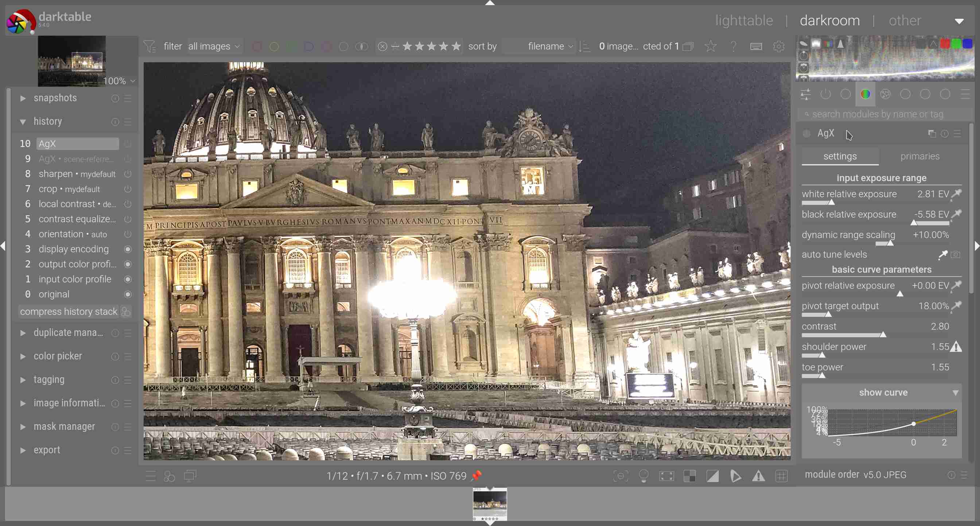Image resolution: width=980 pixels, height=526 pixels.
Task: Click compress history stack button
Action: pos(69,312)
